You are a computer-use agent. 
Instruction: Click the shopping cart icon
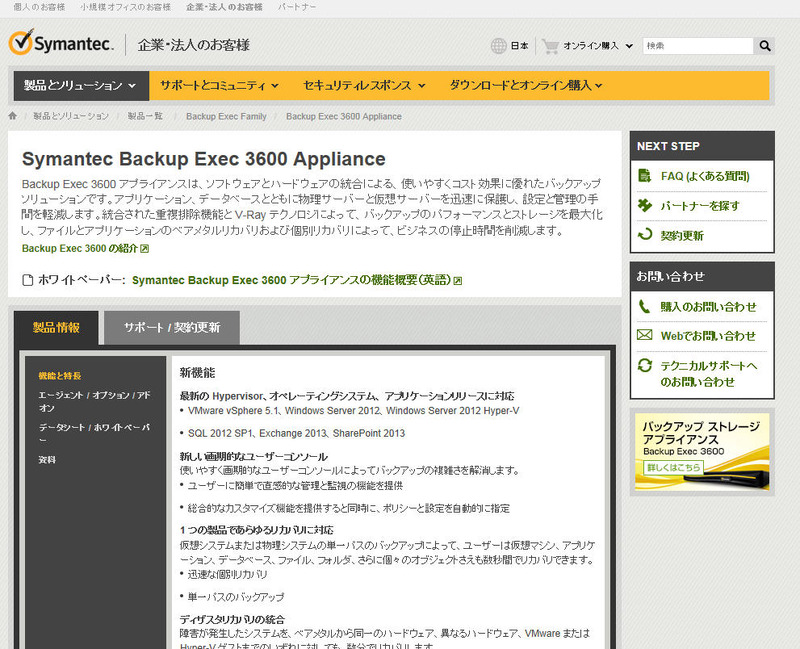click(x=550, y=46)
